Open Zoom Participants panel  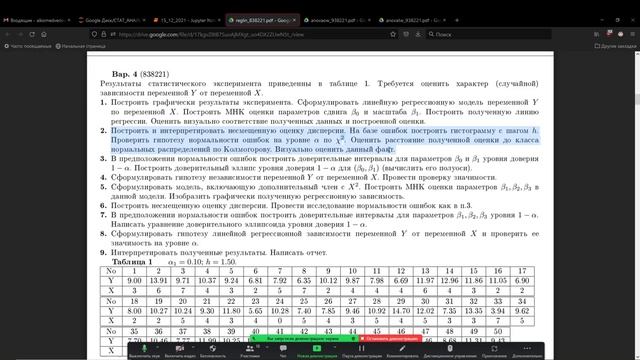point(249,351)
